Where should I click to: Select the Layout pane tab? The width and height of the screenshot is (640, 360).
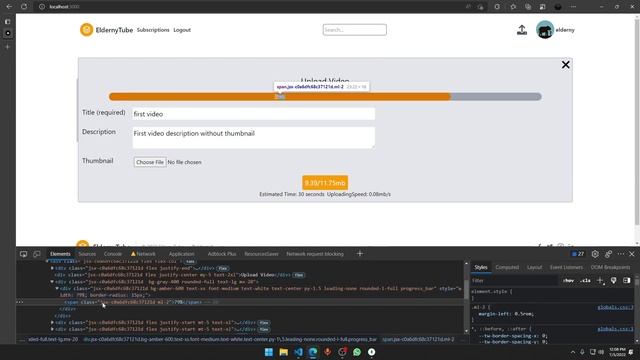tap(534, 267)
